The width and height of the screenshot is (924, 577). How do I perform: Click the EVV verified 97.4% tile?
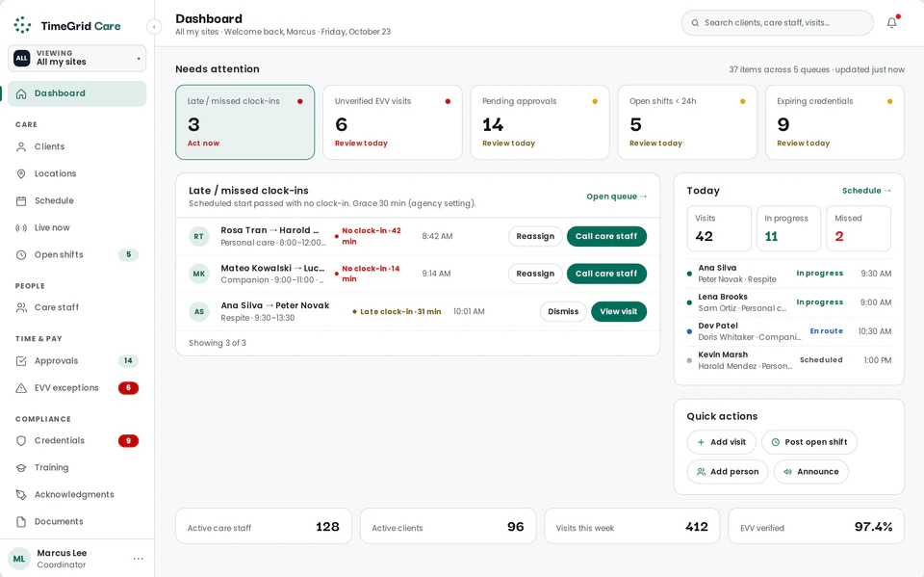click(816, 526)
